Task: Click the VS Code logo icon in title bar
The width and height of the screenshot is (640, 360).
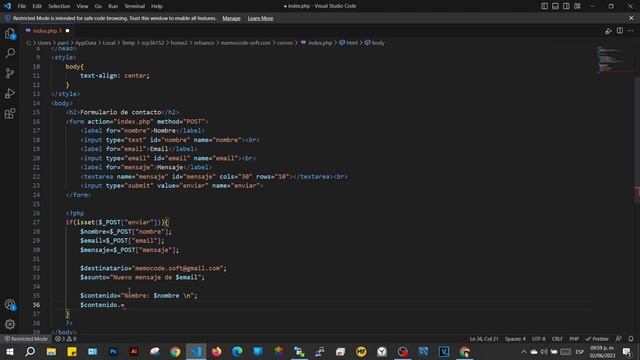Action: 7,6
